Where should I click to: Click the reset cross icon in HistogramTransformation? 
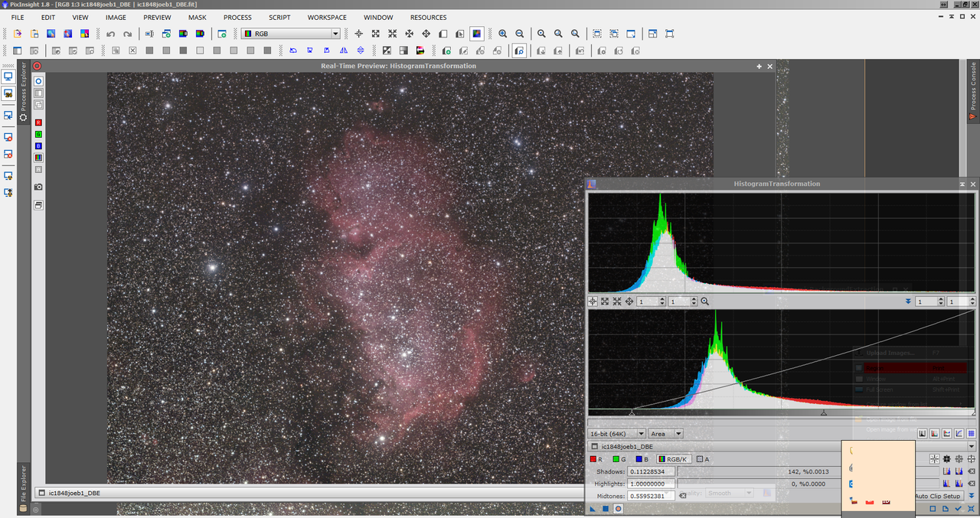972,509
